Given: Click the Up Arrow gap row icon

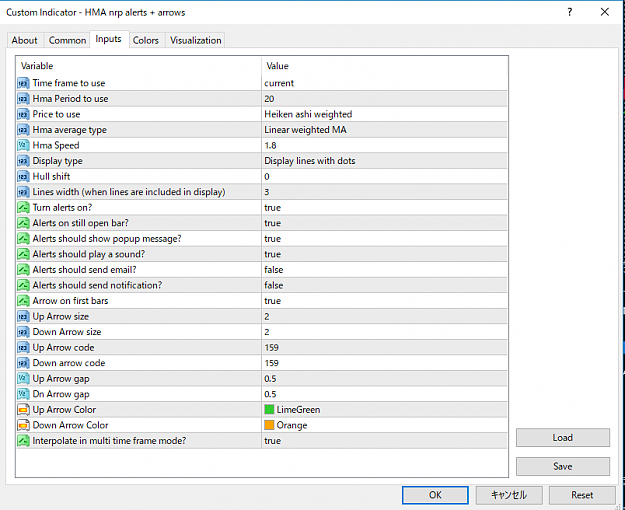Looking at the screenshot, I should tap(23, 378).
